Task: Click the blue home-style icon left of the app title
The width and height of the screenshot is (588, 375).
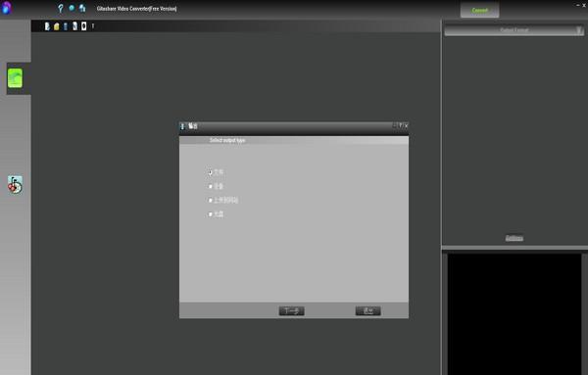Action: pyautogui.click(x=82, y=8)
